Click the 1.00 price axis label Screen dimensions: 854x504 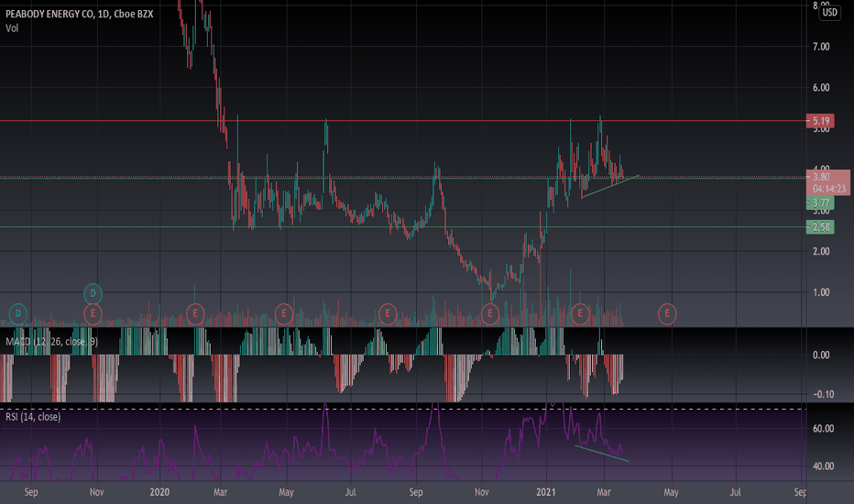tap(821, 292)
